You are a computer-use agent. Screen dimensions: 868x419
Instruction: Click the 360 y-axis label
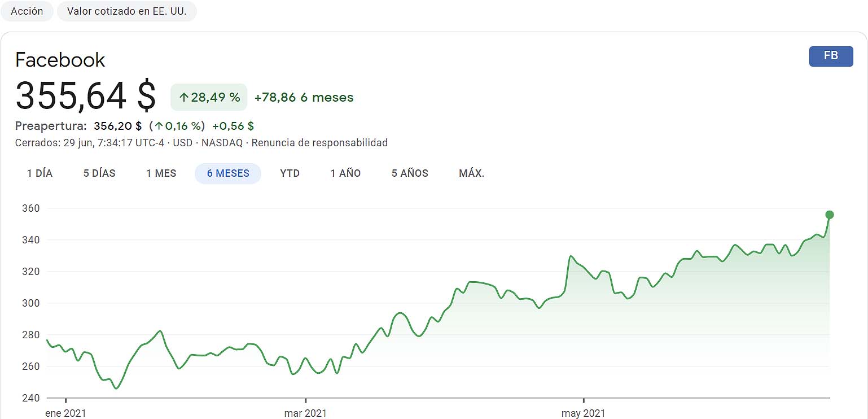coord(32,208)
